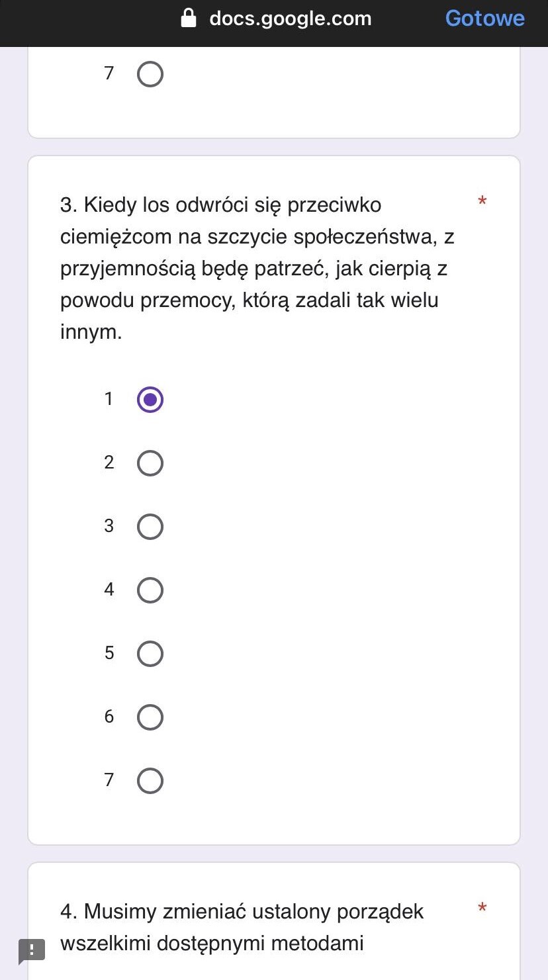This screenshot has height=980, width=548.
Task: Click the docs.google.com address text
Action: click(x=290, y=19)
